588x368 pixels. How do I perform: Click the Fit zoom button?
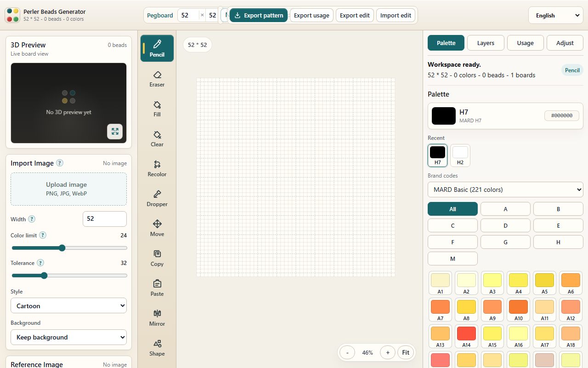pos(406,353)
